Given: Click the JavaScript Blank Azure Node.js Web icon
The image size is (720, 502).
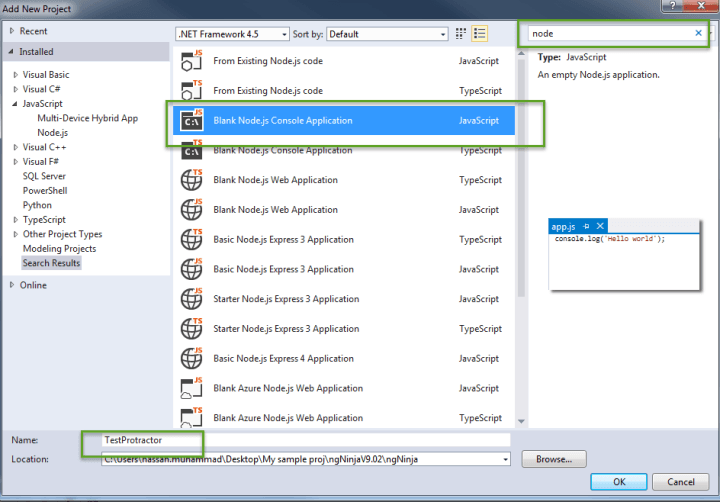Looking at the screenshot, I should [x=191, y=388].
